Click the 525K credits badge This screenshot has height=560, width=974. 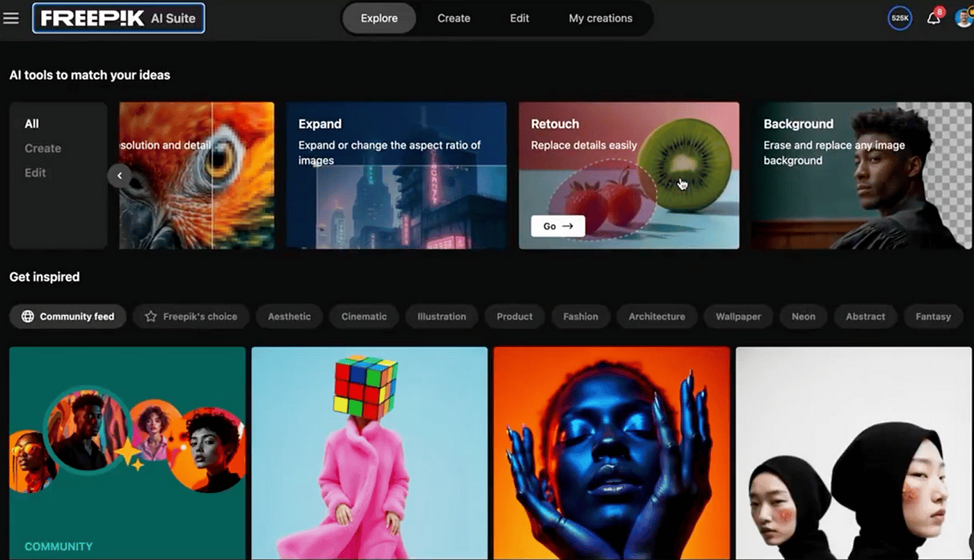[900, 18]
